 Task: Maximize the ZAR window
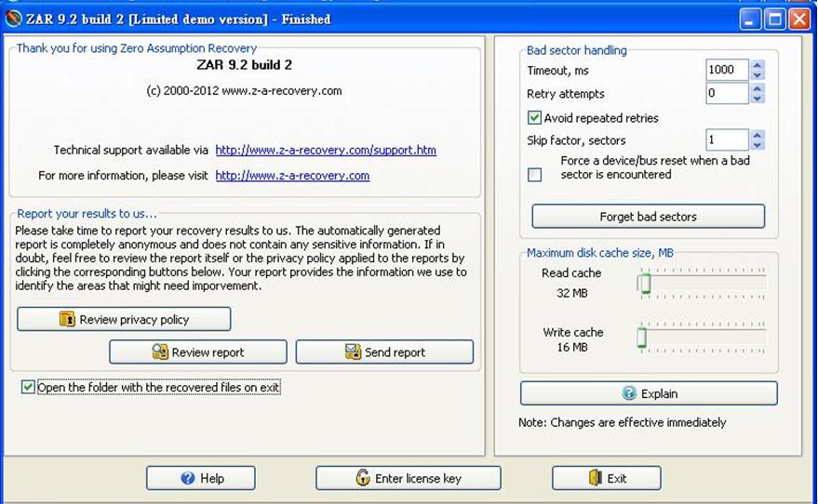point(774,20)
